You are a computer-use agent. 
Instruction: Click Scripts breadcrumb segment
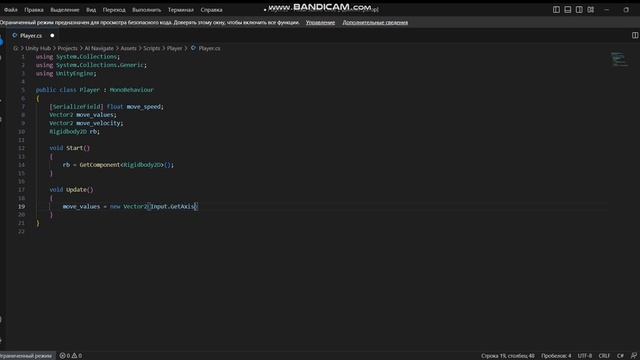tap(152, 48)
